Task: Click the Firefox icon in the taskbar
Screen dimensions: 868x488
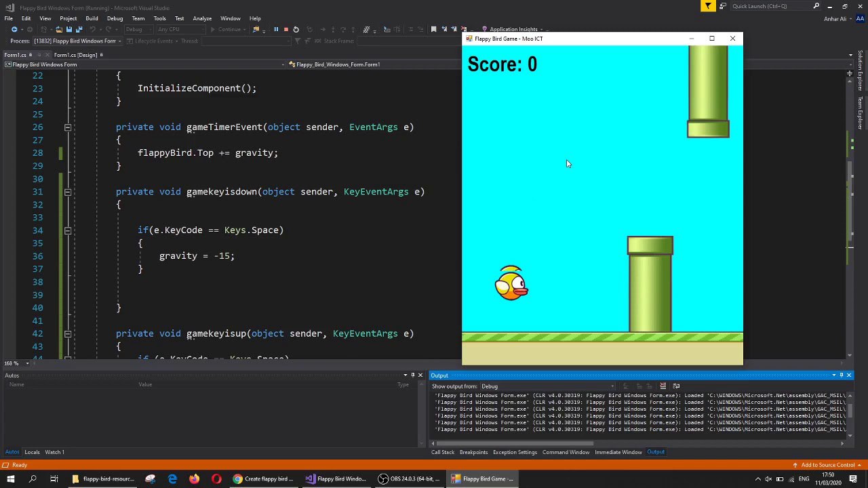Action: 195,479
